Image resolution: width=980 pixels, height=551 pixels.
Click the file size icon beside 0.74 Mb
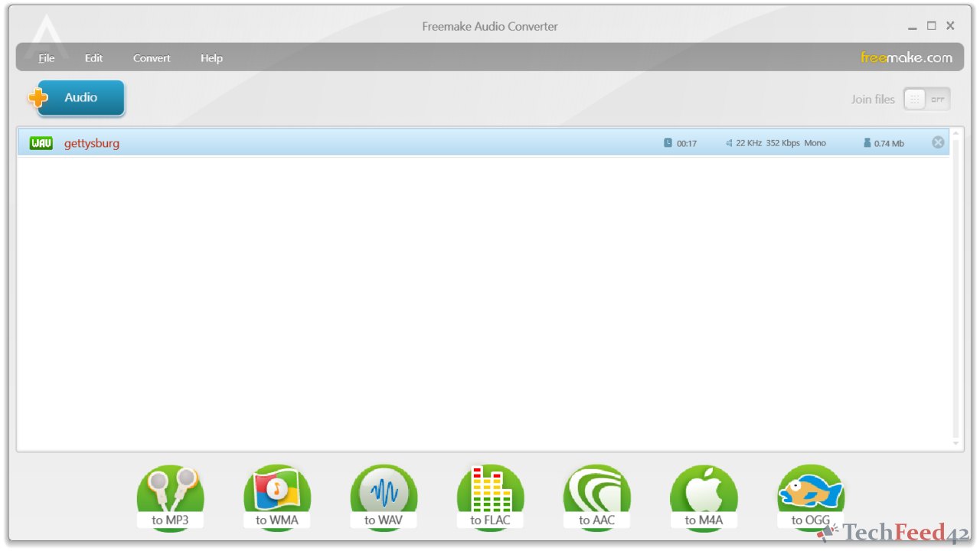point(867,143)
